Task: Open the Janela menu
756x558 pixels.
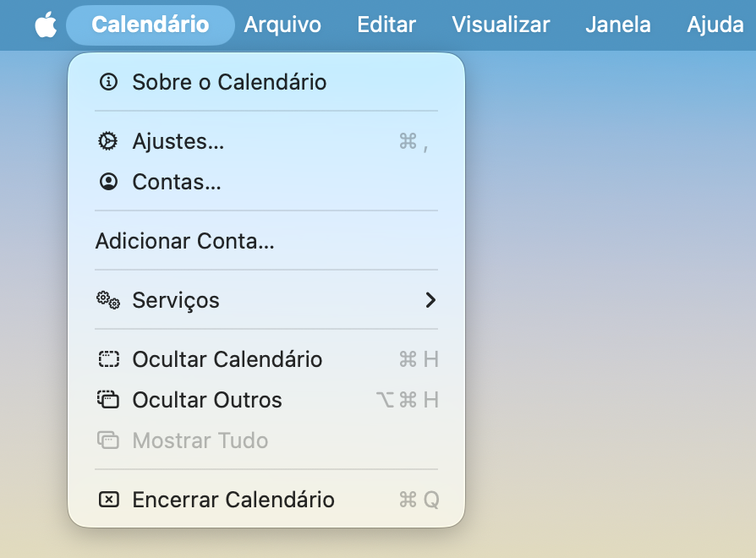Action: tap(618, 25)
